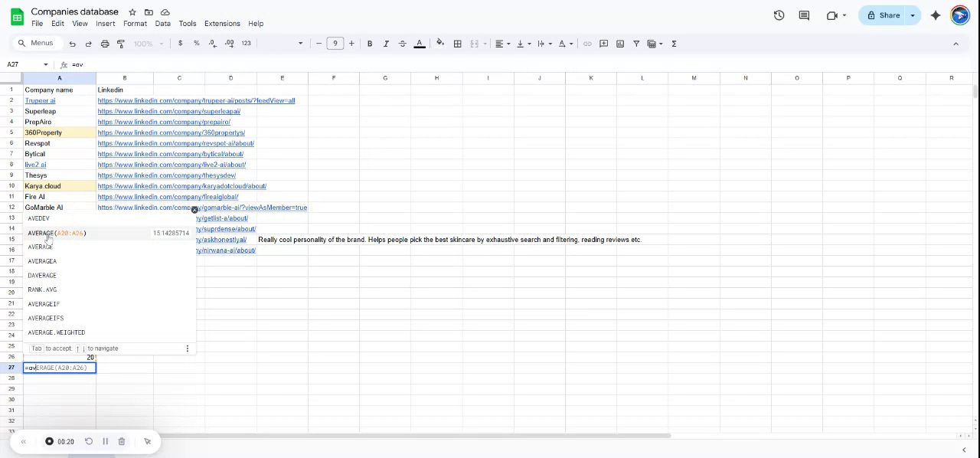The height and width of the screenshot is (458, 980).
Task: Open the Superleap LinkedIn link
Action: pos(169,111)
